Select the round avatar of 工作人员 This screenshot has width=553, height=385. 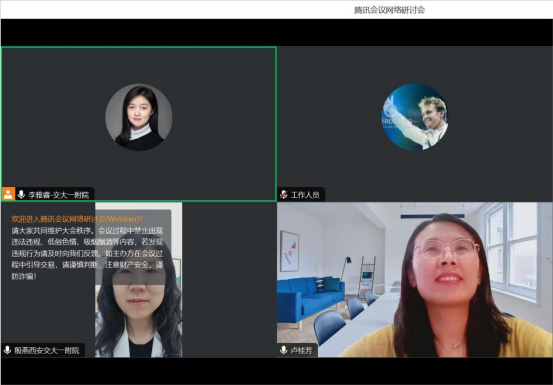pos(415,117)
